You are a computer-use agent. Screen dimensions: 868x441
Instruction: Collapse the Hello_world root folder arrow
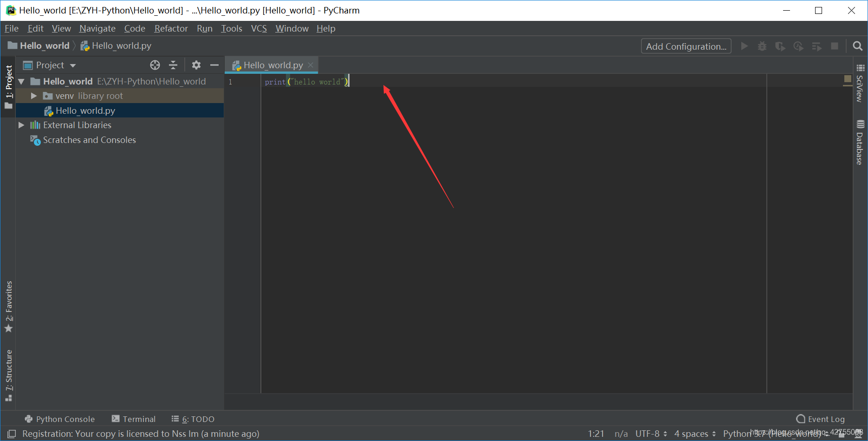pos(21,81)
